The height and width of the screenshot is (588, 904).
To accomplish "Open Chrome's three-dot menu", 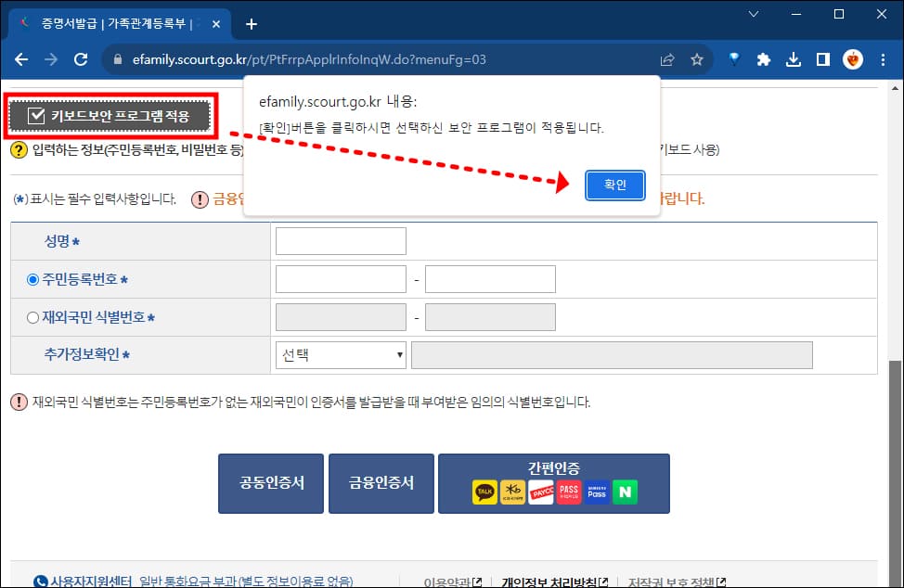I will tap(881, 58).
